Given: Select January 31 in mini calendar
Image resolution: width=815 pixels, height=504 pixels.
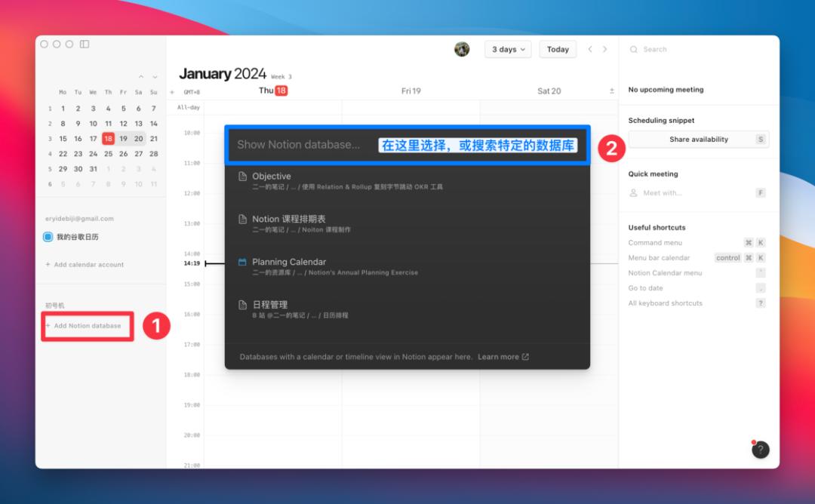Looking at the screenshot, I should (x=93, y=169).
